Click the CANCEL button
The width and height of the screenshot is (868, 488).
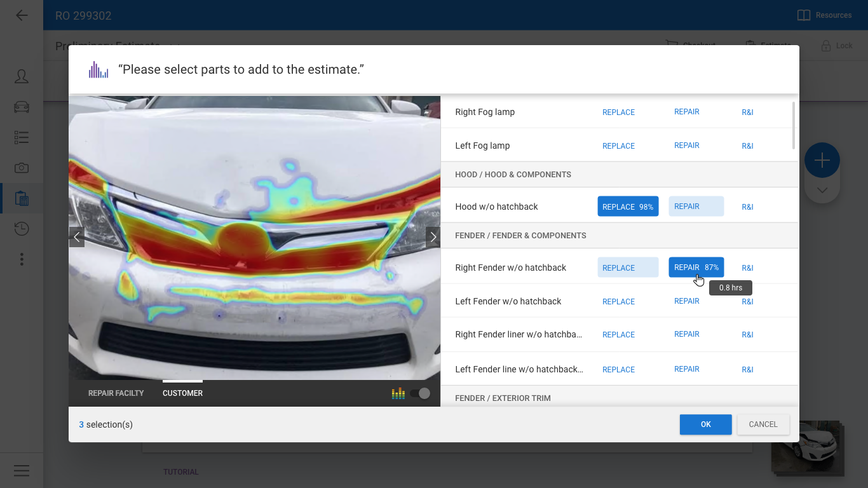pos(763,424)
